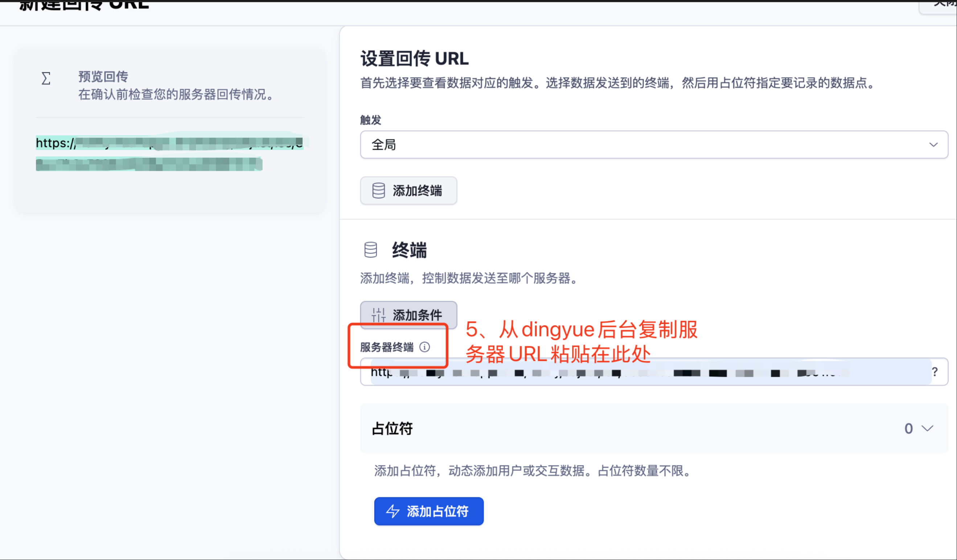Click the database icon next to the 终端 heading
Screen dimensions: 957x560
[370, 250]
